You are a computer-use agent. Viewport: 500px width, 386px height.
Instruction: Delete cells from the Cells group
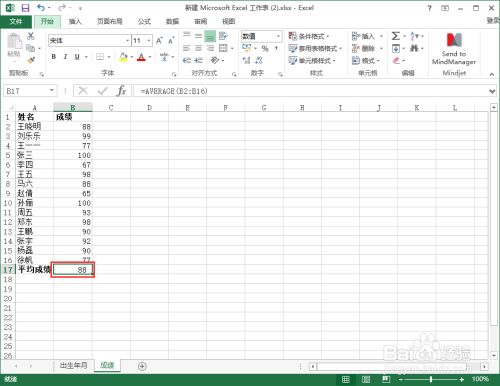(x=364, y=49)
